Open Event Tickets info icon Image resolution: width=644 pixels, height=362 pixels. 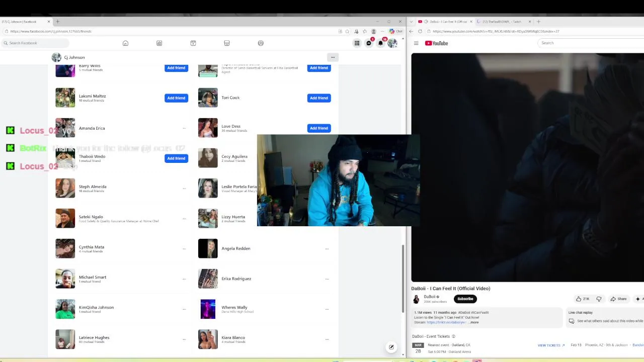point(453,336)
